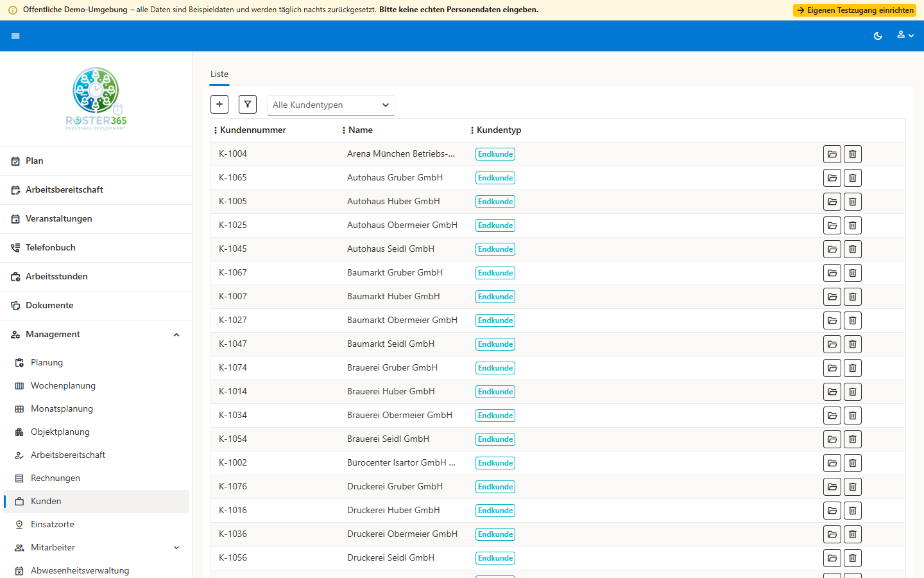The width and height of the screenshot is (924, 578).
Task: Click Endkunde badge for Brauerei Seidl GmbH
Action: [x=495, y=439]
